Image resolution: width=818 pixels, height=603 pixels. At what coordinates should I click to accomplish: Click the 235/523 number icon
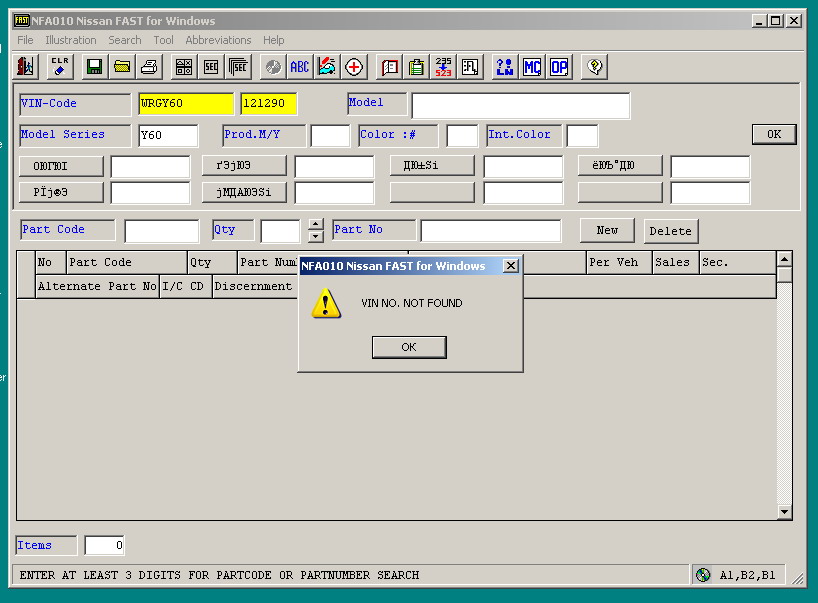(x=443, y=67)
